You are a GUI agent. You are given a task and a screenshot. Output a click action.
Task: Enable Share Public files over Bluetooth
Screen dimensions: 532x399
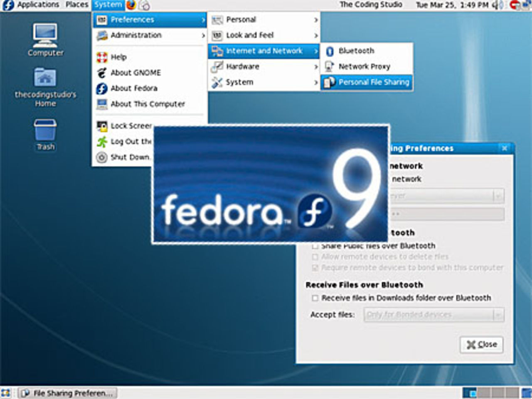point(315,246)
